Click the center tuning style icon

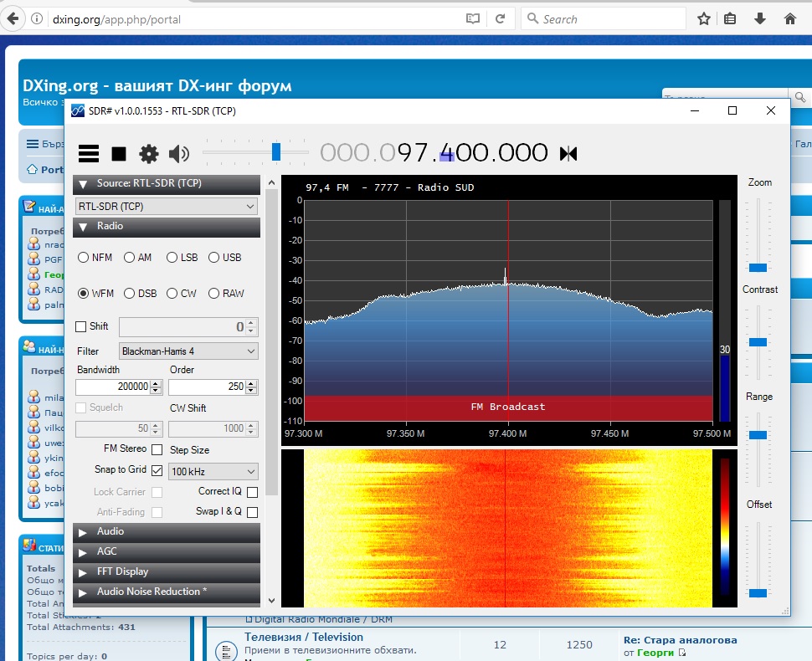coord(568,153)
